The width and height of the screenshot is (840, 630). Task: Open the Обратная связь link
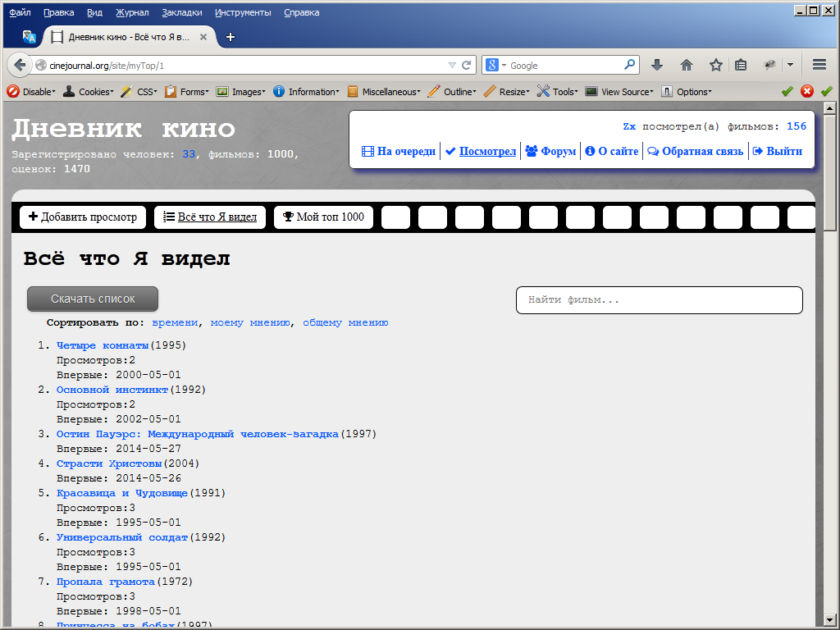point(696,151)
